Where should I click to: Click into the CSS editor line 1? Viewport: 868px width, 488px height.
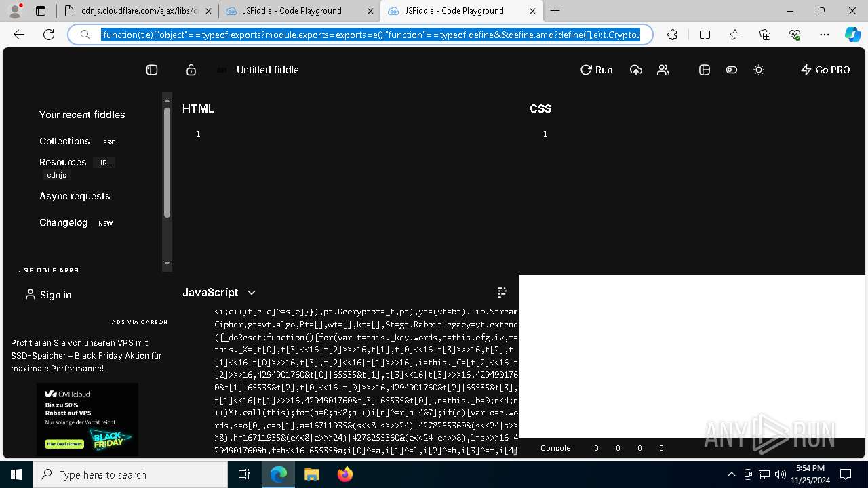click(705, 134)
